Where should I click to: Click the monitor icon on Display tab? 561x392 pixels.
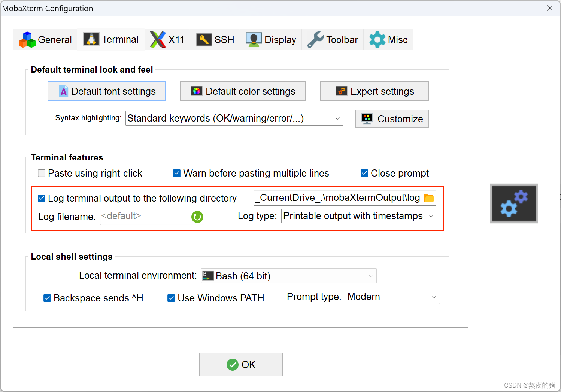(x=254, y=40)
